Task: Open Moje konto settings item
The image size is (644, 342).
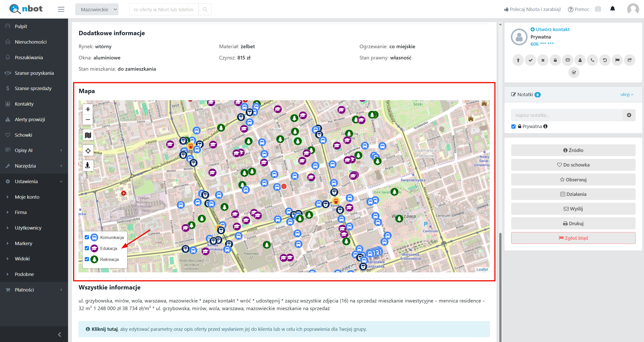Action: click(x=34, y=197)
